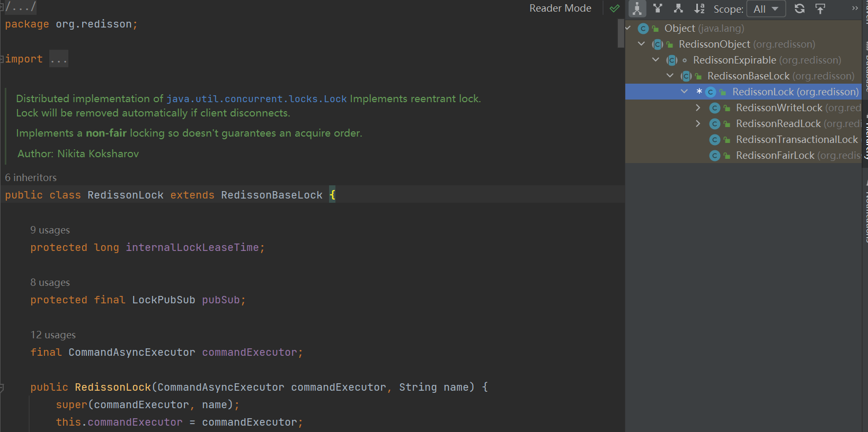
Task: Toggle Reader Mode for the editor
Action: [560, 8]
